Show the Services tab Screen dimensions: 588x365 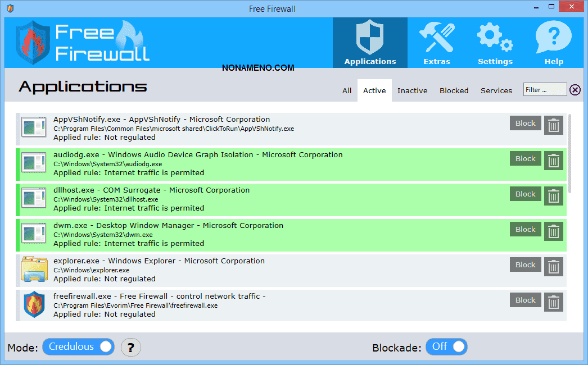pyautogui.click(x=496, y=90)
